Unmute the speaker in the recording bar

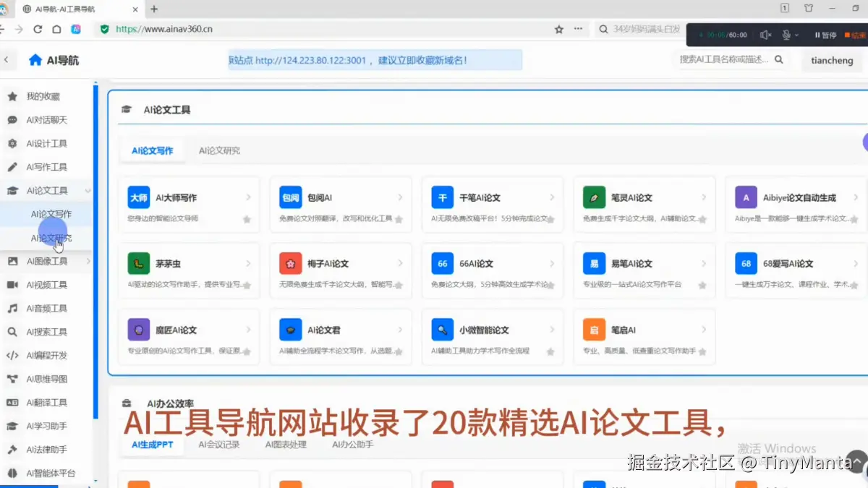click(x=764, y=35)
